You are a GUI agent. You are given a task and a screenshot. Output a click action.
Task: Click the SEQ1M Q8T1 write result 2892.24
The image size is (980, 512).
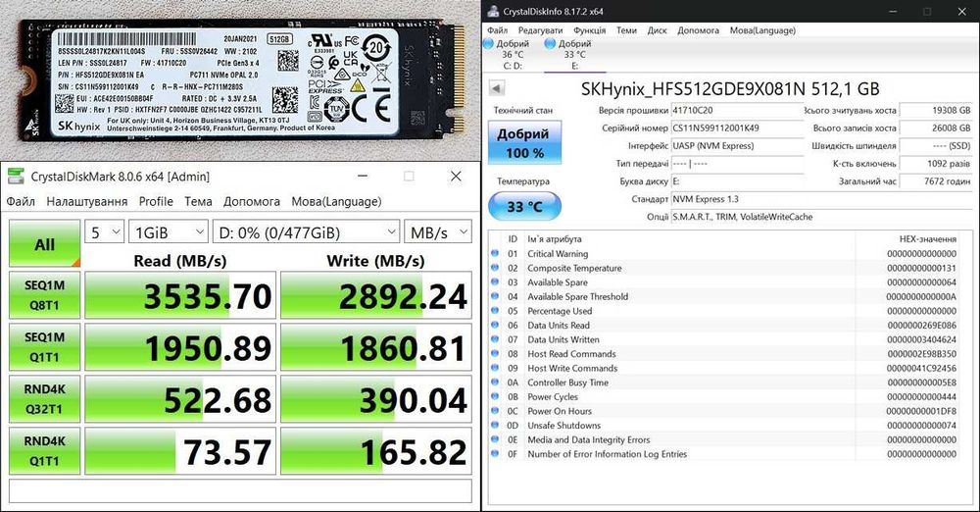click(x=375, y=295)
